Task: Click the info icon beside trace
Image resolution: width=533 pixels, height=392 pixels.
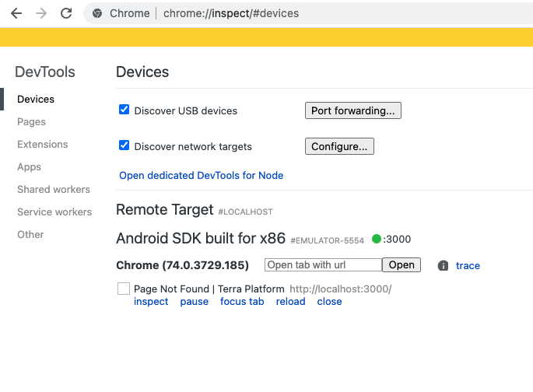Action: coord(443,265)
